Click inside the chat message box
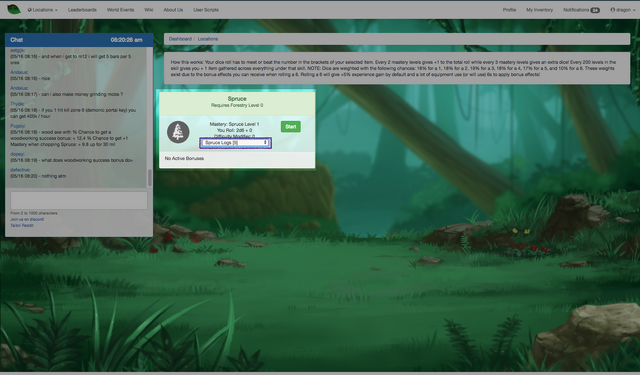Image resolution: width=640 pixels, height=375 pixels. pyautogui.click(x=79, y=200)
